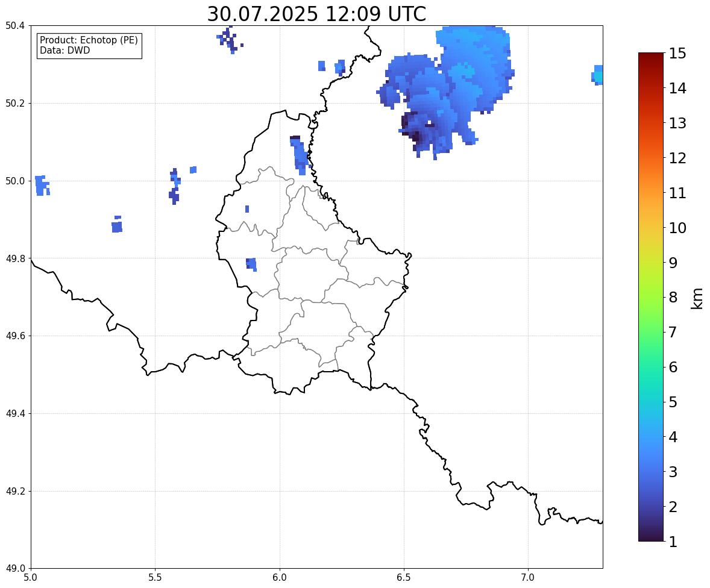Screen dimensions: 710x588
Task: Select the longitude axis label "5.5"
Action: (156, 578)
